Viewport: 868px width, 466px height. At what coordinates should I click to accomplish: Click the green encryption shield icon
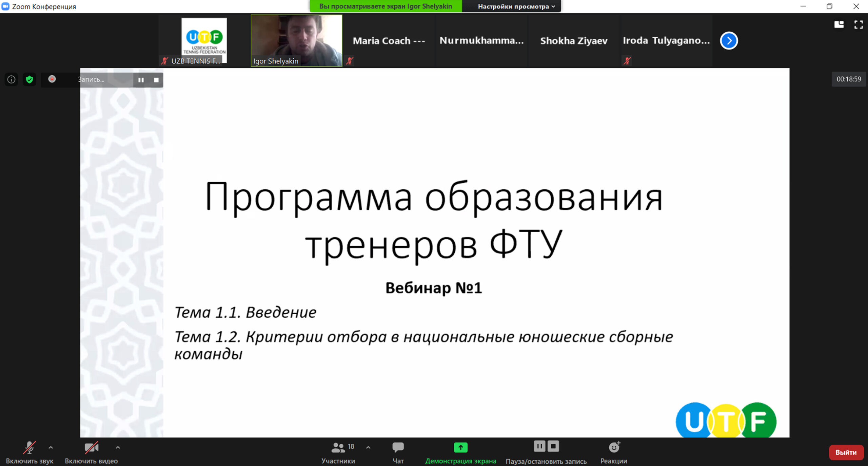pyautogui.click(x=29, y=79)
